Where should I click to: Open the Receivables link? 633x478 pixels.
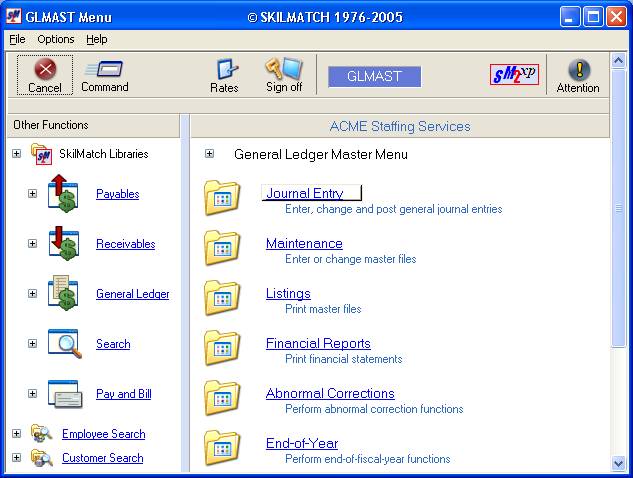pyautogui.click(x=126, y=244)
